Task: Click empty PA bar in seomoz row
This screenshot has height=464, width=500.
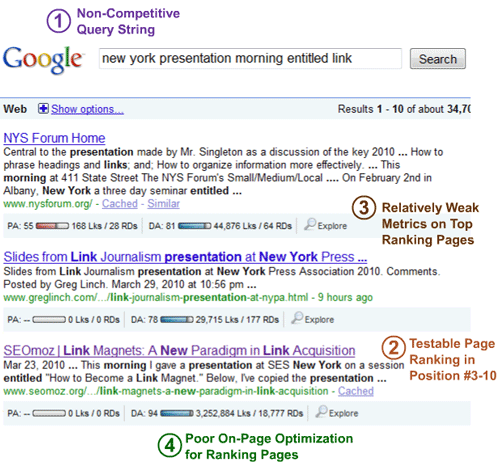Action: point(49,413)
